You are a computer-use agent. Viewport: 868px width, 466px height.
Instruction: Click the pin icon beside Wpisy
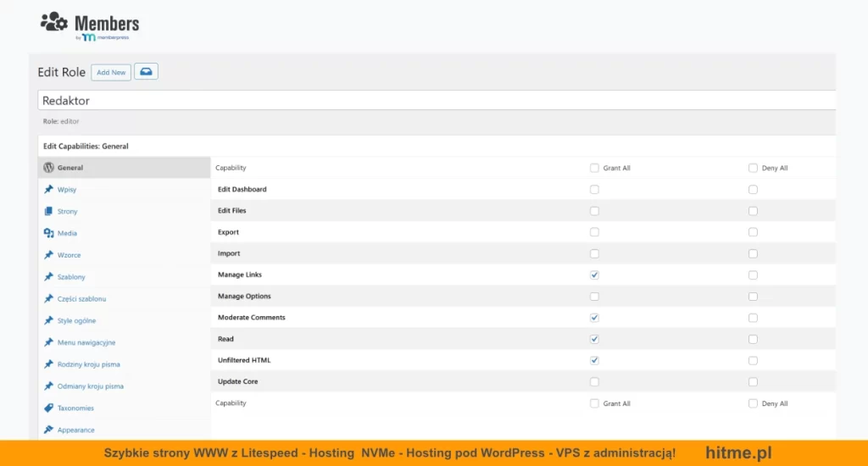tap(49, 189)
